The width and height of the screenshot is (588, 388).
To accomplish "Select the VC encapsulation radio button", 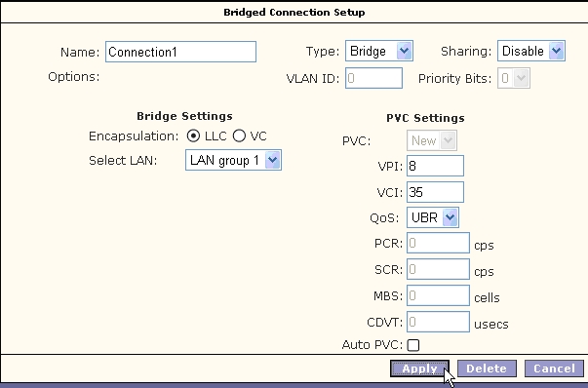I will point(239,136).
